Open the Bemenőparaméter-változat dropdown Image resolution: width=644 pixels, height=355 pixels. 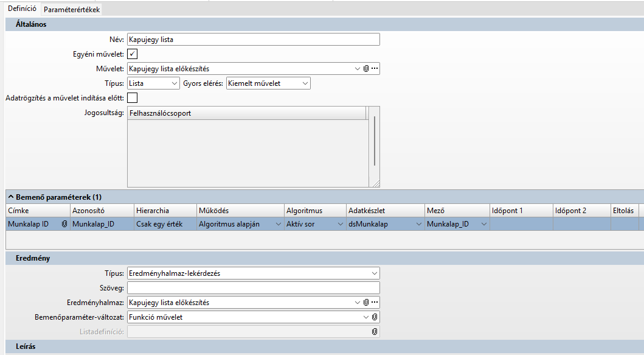[x=365, y=317]
